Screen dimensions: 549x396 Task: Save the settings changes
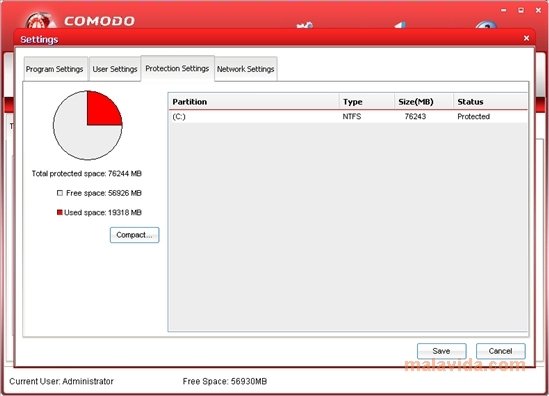click(x=442, y=351)
